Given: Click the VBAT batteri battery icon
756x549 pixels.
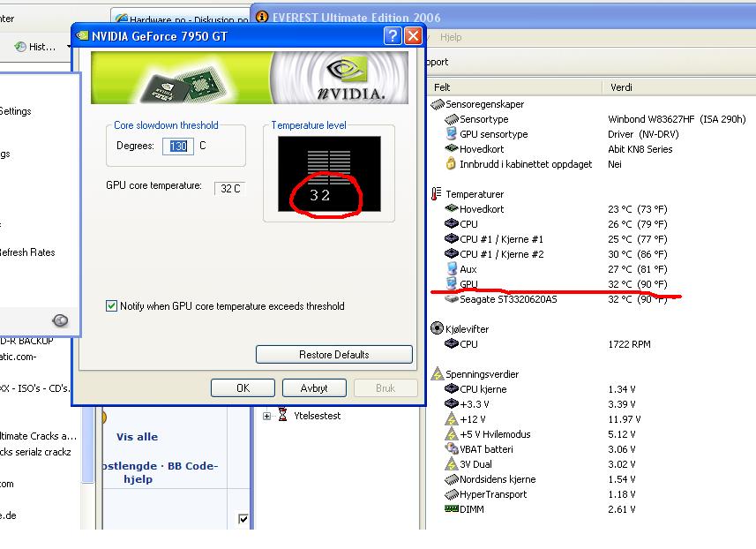Looking at the screenshot, I should coord(452,448).
